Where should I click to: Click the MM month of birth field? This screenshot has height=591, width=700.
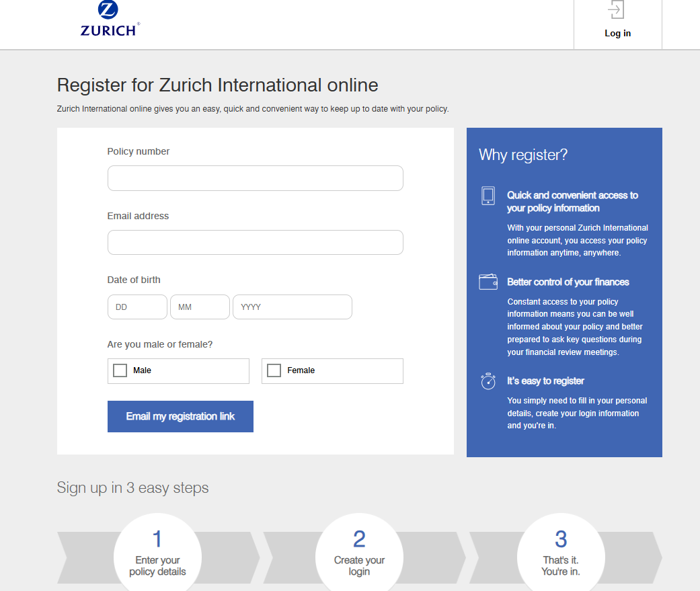[x=200, y=307]
